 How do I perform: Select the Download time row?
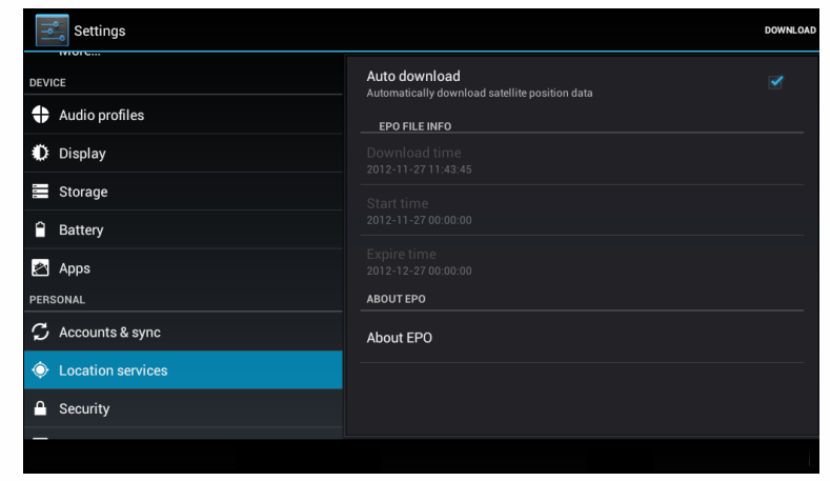[582, 160]
